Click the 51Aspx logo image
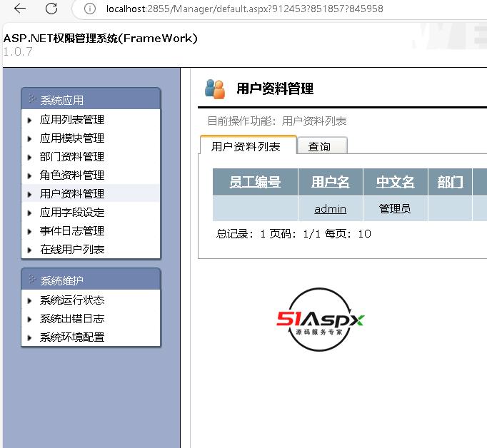 320,320
